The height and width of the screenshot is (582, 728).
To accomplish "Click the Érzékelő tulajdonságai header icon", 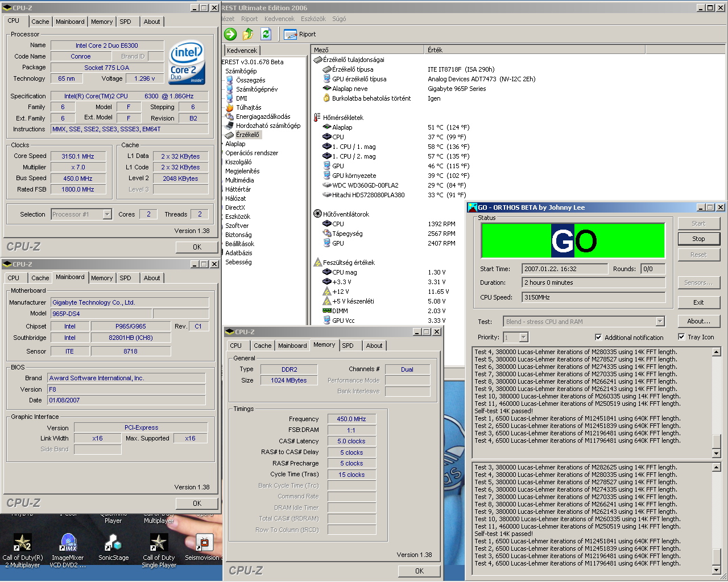I will click(x=317, y=60).
